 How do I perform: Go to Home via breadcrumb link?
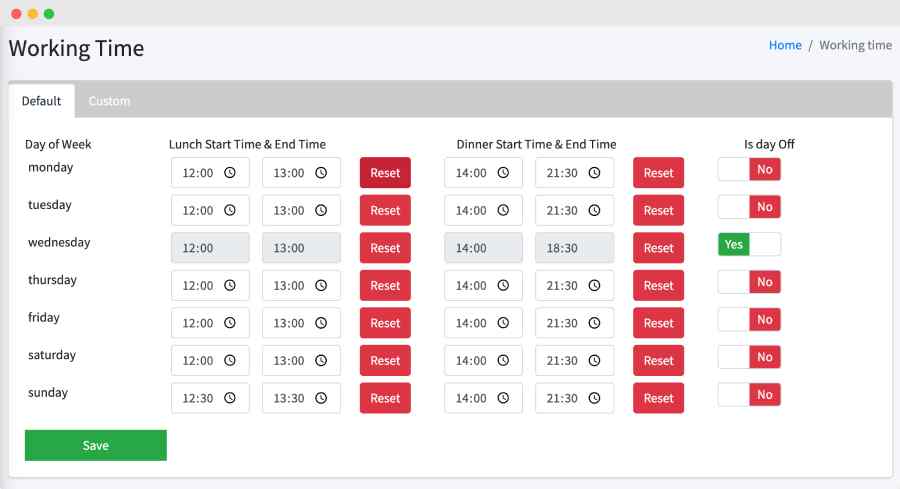(785, 45)
